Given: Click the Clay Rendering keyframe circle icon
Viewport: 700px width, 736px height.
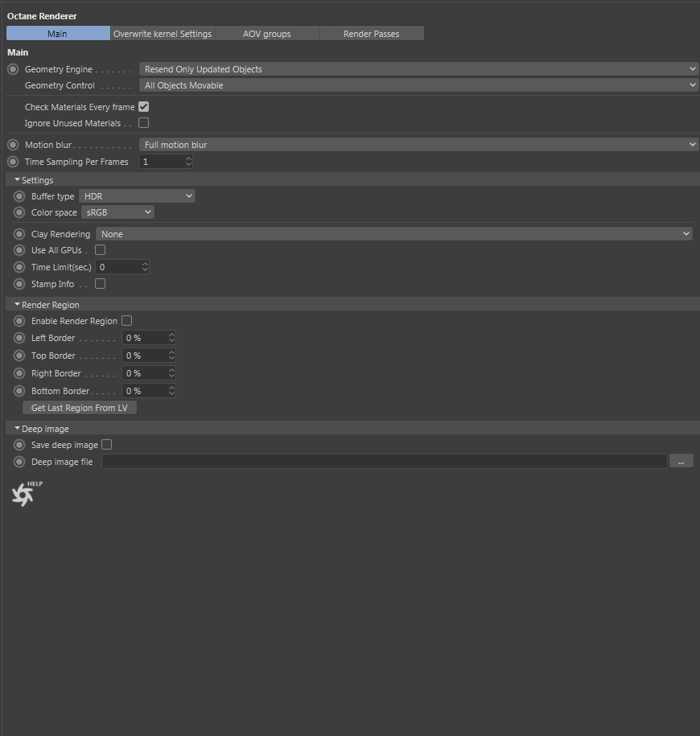Looking at the screenshot, I should (x=19, y=234).
